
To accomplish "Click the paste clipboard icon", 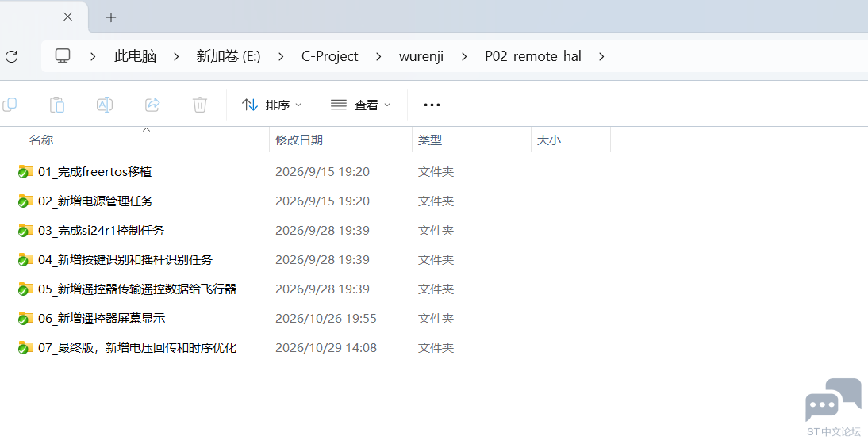I will click(x=57, y=105).
